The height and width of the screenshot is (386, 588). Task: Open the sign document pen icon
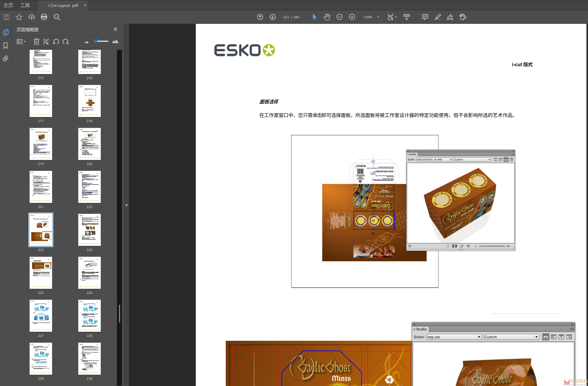pos(450,17)
